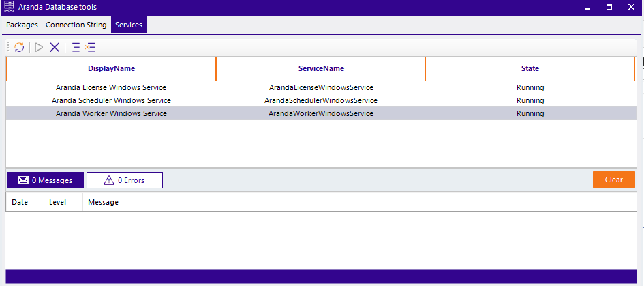The height and width of the screenshot is (286, 644).
Task: Click the refresh services icon
Action: pyautogui.click(x=19, y=47)
